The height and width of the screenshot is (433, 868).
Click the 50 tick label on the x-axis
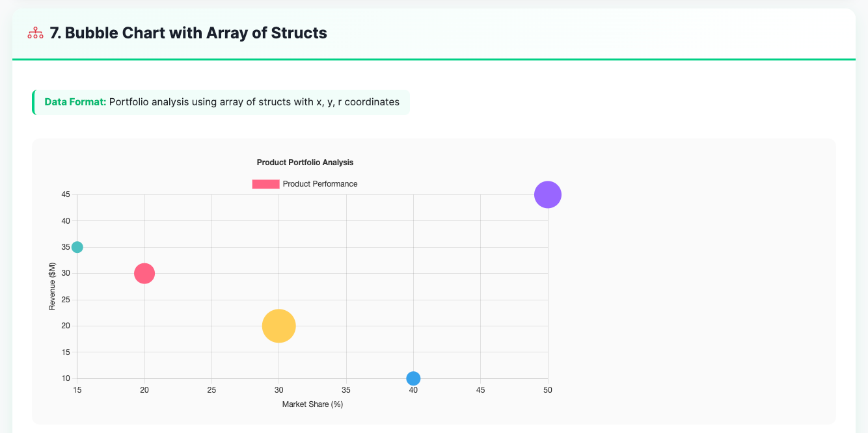pyautogui.click(x=547, y=390)
